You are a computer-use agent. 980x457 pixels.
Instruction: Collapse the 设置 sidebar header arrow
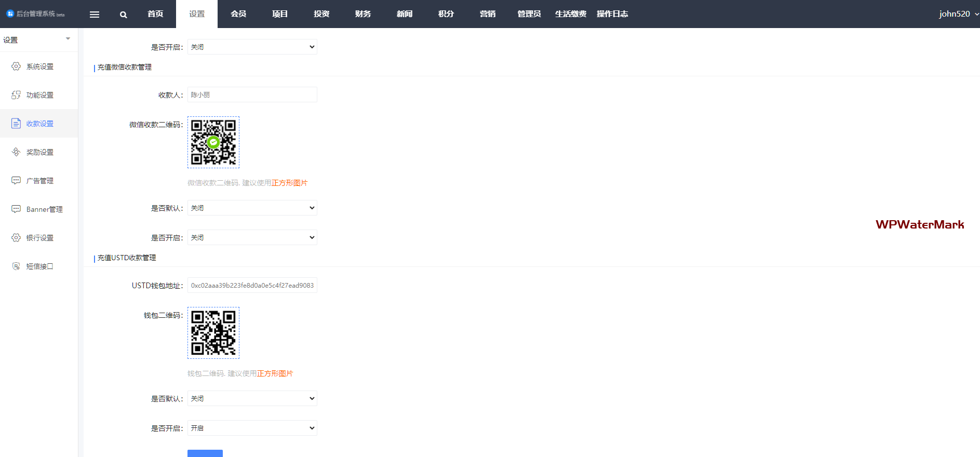pyautogui.click(x=68, y=39)
